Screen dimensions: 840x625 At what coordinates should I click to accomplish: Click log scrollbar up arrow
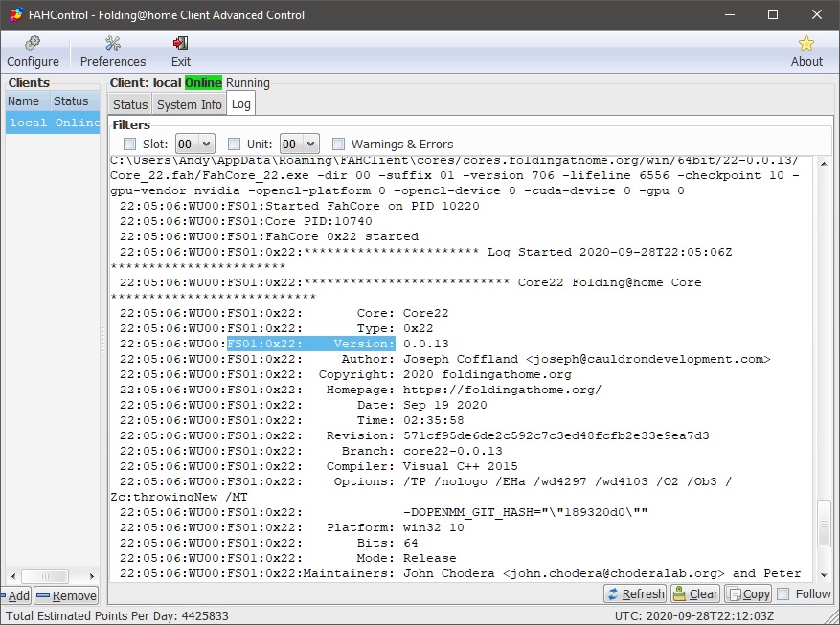pyautogui.click(x=824, y=164)
